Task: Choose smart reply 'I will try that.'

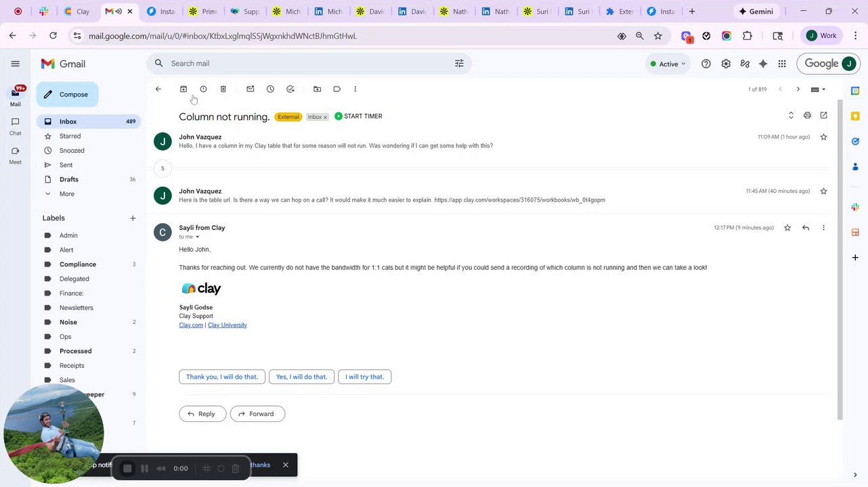Action: coord(364,377)
